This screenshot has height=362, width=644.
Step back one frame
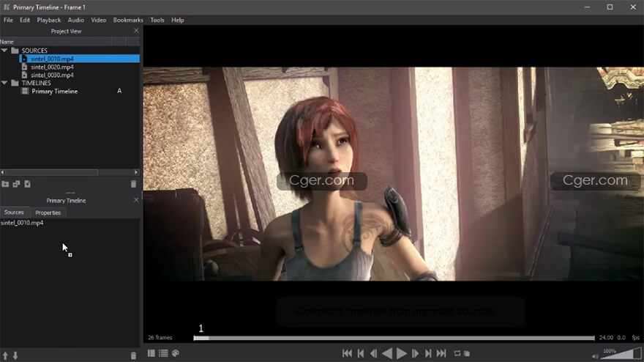[x=373, y=353]
